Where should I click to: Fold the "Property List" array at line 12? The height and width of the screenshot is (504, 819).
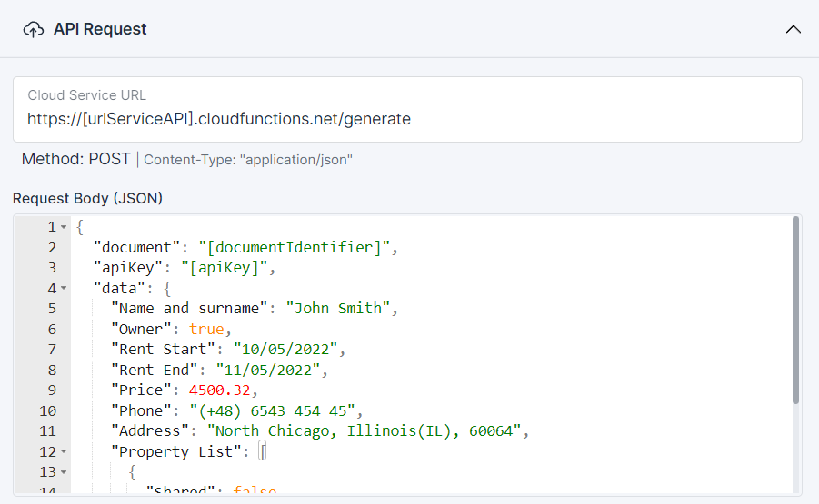coord(64,451)
